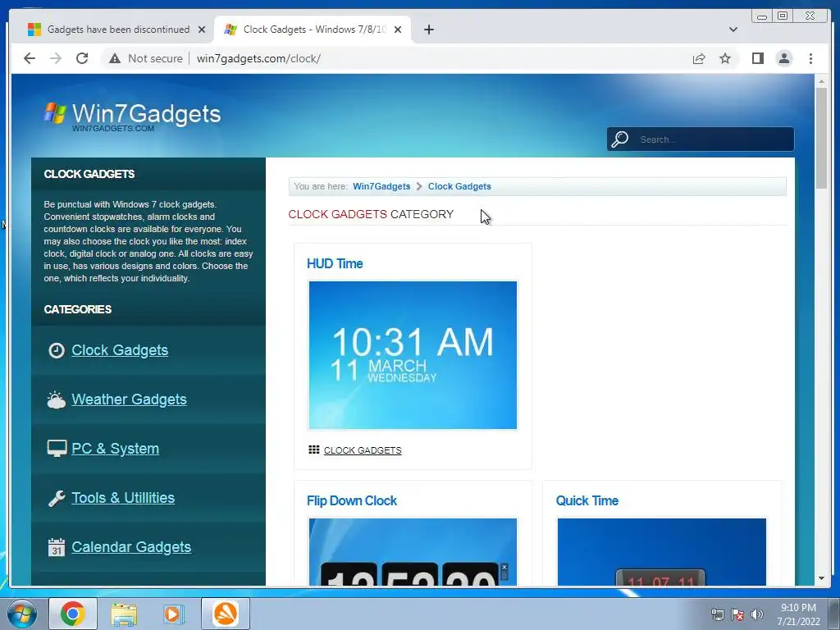Click the browser forward arrow
840x630 pixels.
pyautogui.click(x=56, y=58)
